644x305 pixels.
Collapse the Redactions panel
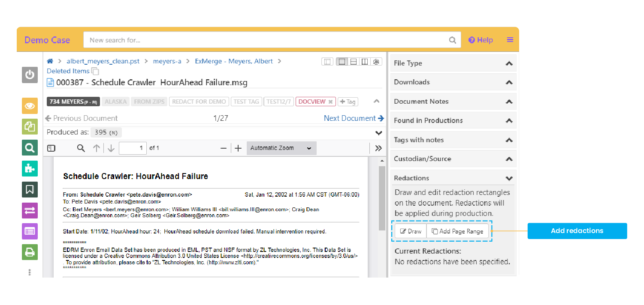click(509, 178)
